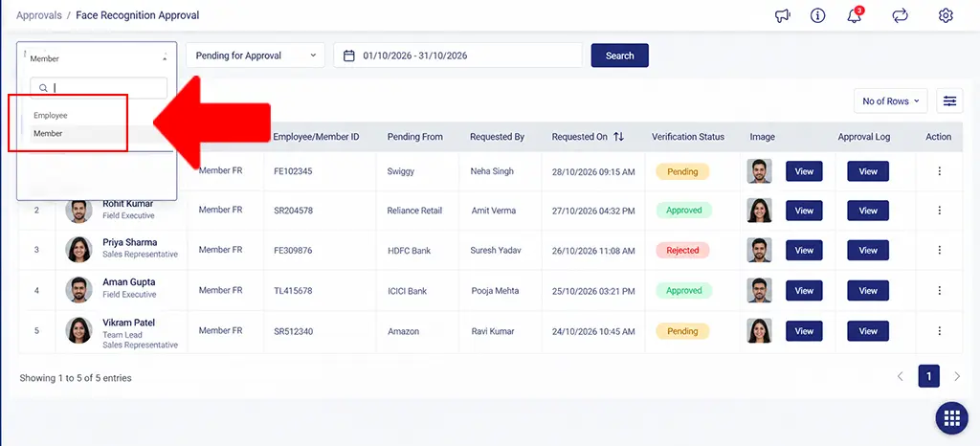Open face image thumbnail in FE102345 row

click(759, 171)
